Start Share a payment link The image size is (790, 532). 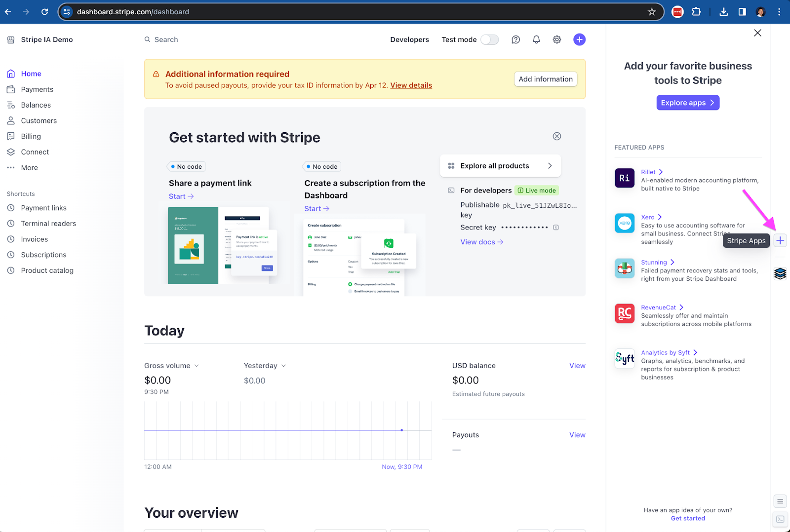[x=181, y=196]
